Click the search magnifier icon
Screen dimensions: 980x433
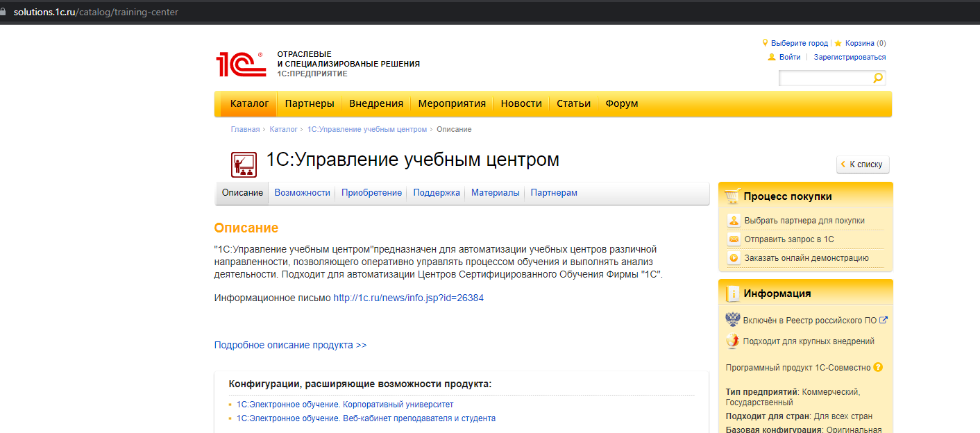878,78
